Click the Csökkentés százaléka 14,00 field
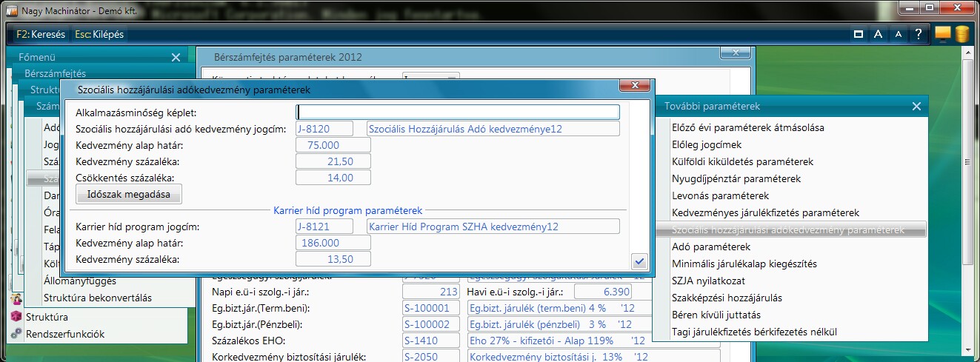 (x=333, y=178)
